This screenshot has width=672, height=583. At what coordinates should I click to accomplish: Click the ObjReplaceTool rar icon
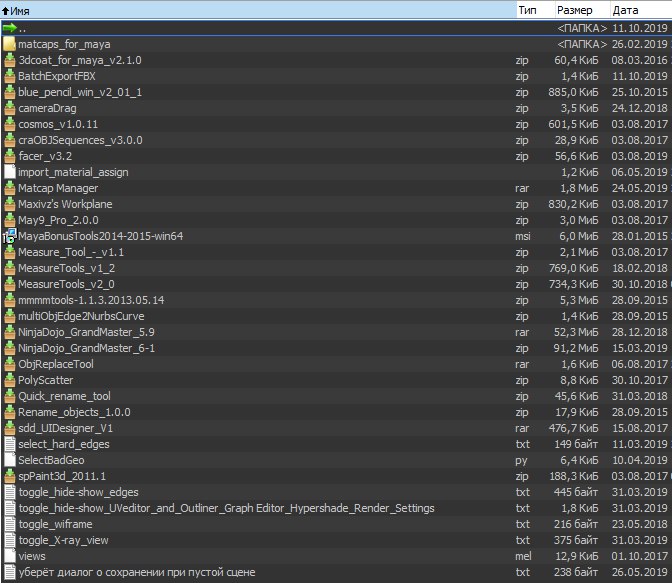(x=9, y=364)
